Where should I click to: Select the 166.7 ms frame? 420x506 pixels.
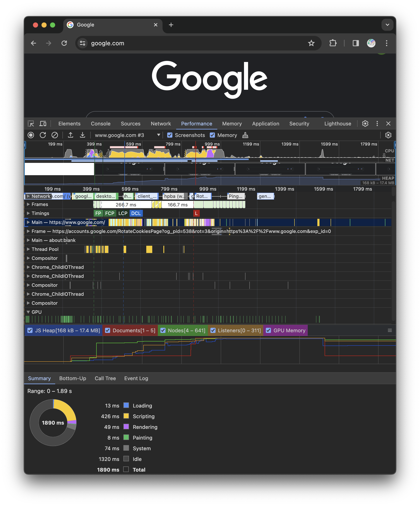177,204
